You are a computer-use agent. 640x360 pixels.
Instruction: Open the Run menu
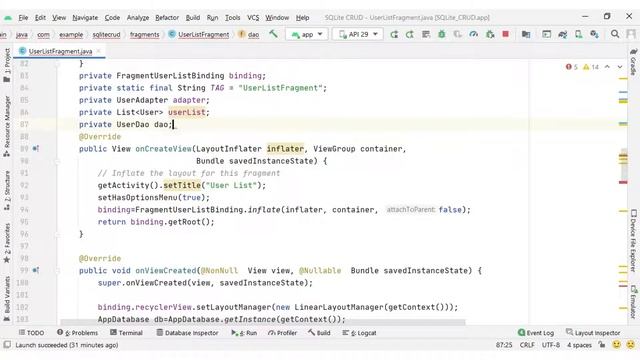[x=212, y=18]
